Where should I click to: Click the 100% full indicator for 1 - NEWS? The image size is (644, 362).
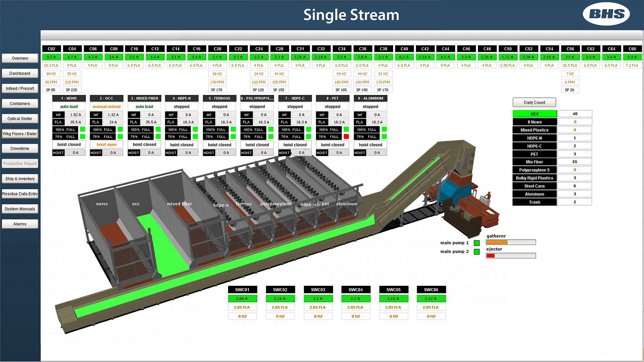(x=82, y=130)
